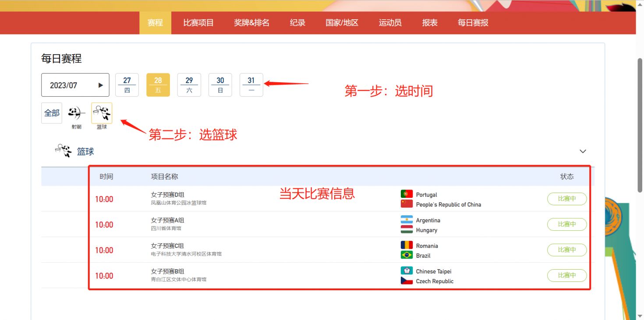Select date 28 Friday
This screenshot has height=320, width=644.
coord(158,85)
